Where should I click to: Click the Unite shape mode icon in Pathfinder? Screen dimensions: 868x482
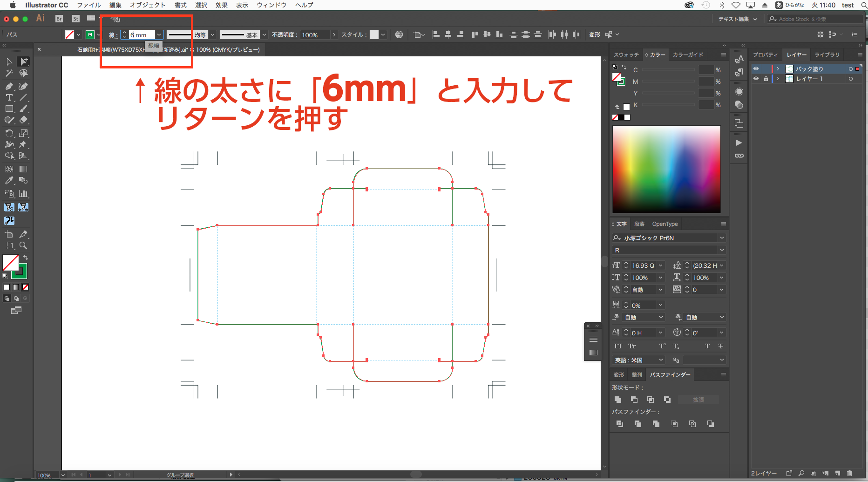[x=618, y=399]
